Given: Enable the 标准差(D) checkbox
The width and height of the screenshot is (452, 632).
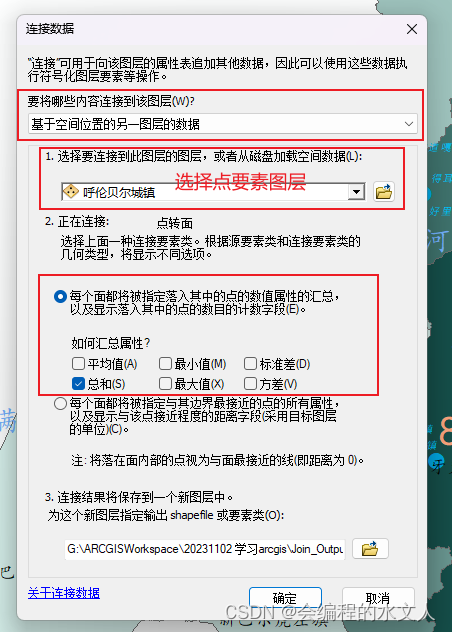Looking at the screenshot, I should [250, 364].
